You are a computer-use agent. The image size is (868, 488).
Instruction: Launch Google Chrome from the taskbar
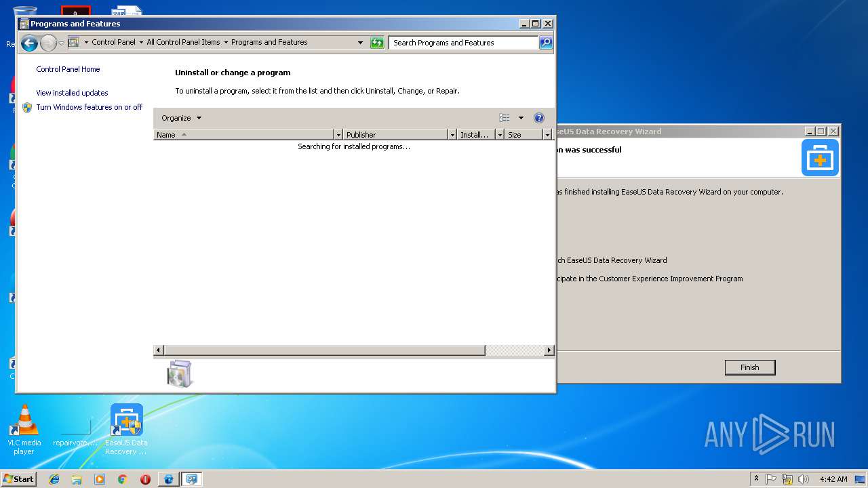click(x=122, y=479)
